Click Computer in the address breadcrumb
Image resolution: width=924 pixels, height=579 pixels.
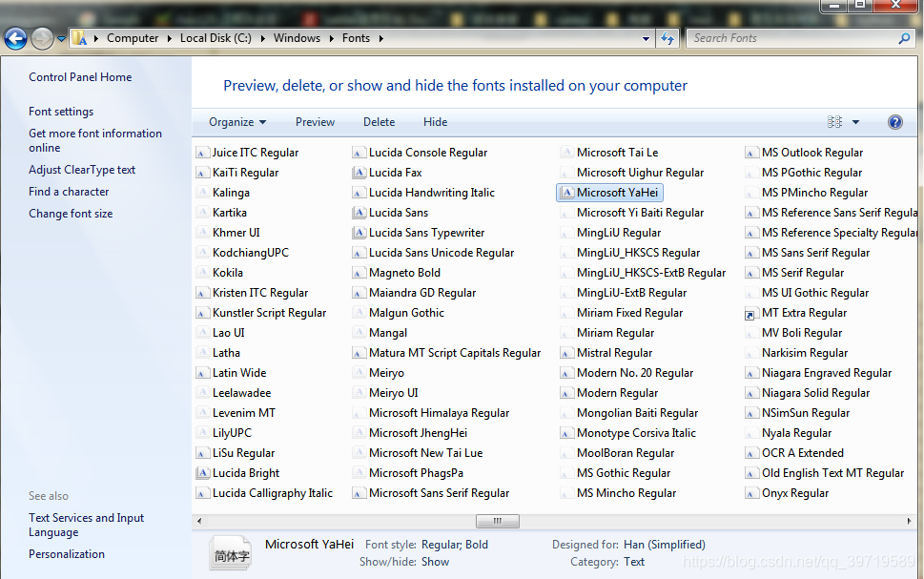pyautogui.click(x=133, y=38)
